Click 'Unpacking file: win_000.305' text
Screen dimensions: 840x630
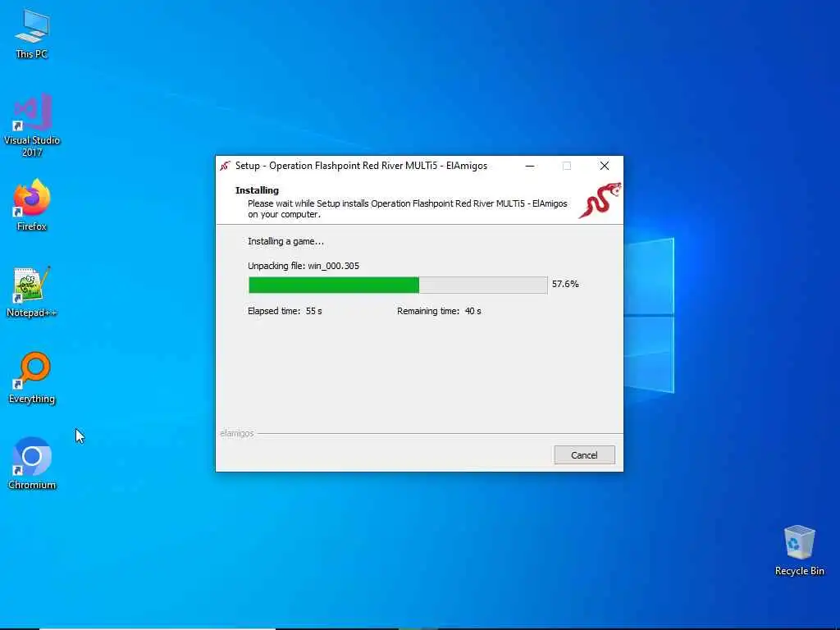(x=304, y=266)
